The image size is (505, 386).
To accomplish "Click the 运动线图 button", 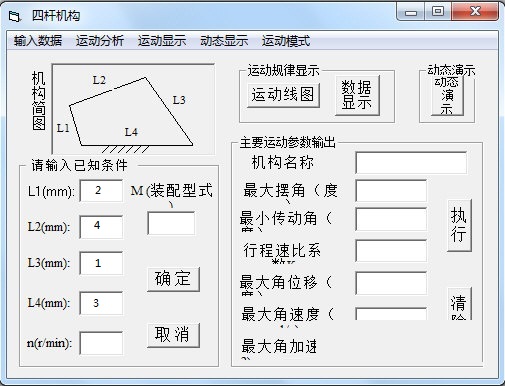I will tap(283, 95).
